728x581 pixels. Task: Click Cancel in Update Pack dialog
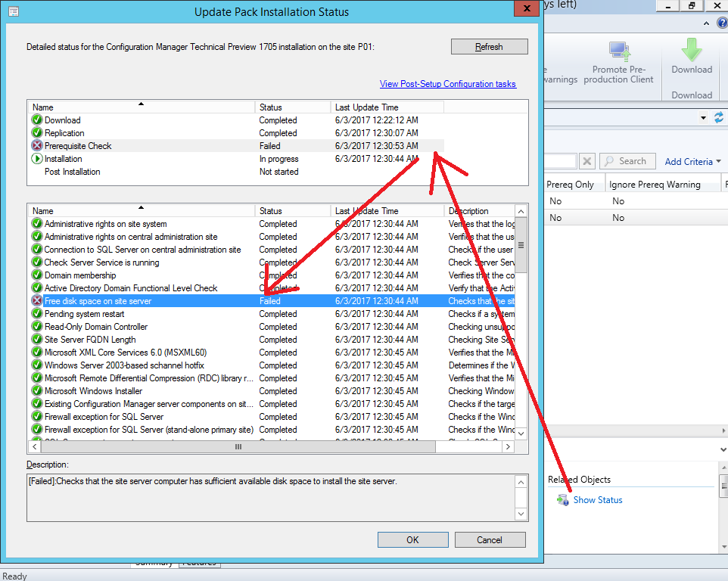(490, 539)
